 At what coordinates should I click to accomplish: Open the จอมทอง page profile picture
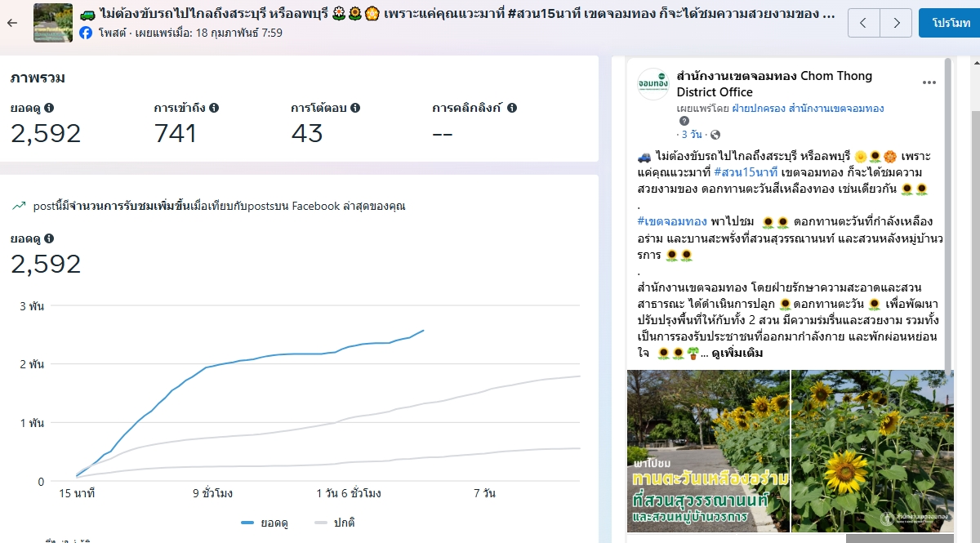pos(653,84)
